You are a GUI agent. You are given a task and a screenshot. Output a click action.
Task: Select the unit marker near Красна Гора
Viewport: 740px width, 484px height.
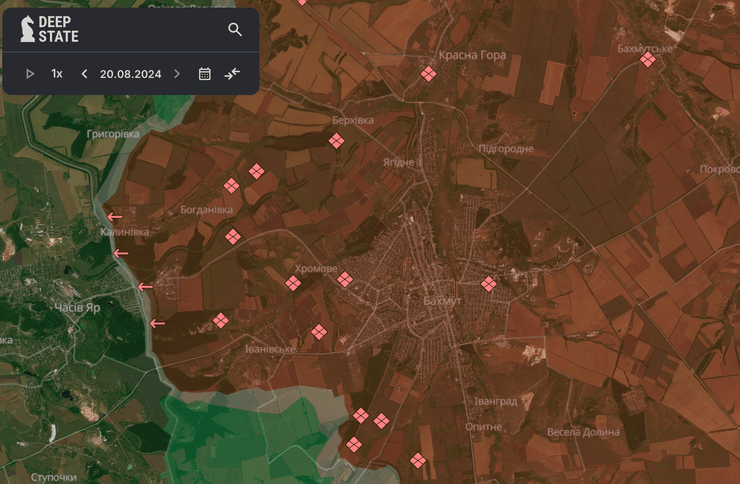[x=429, y=74]
